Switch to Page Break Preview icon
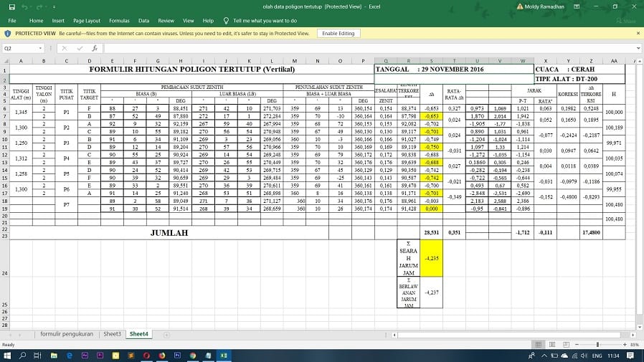This screenshot has height=362, width=644. (x=566, y=344)
